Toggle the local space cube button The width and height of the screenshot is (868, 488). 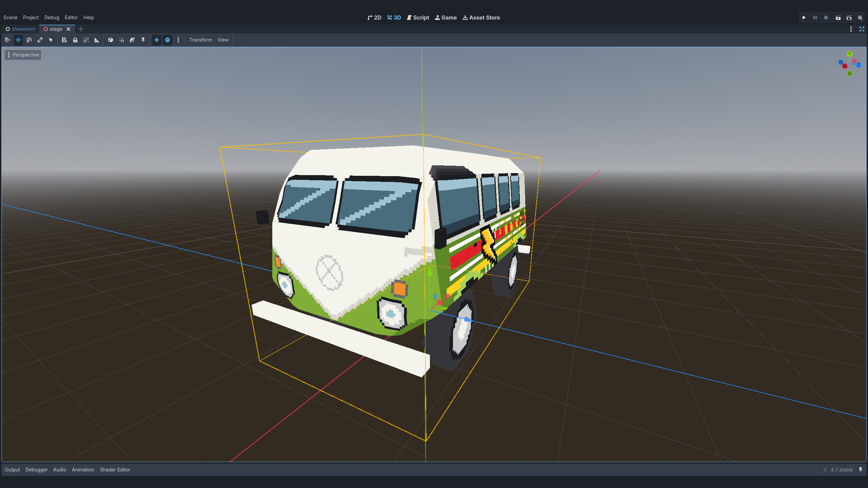click(x=110, y=40)
